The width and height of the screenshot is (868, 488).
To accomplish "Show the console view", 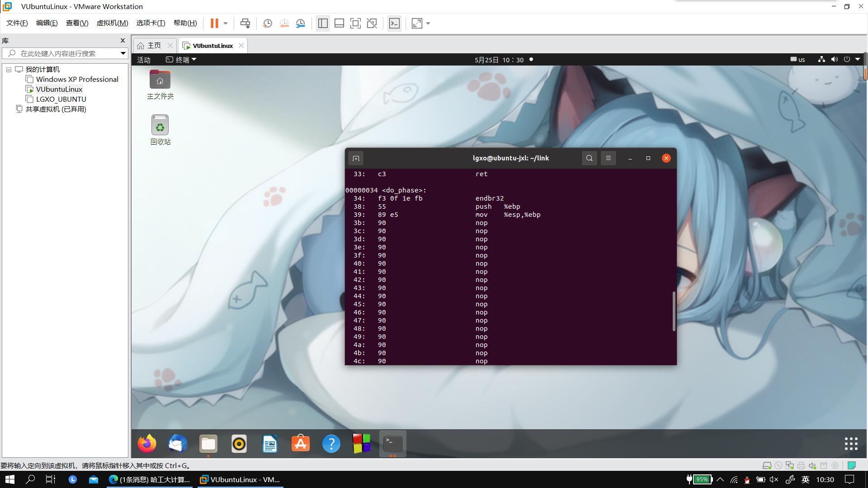I will [394, 23].
